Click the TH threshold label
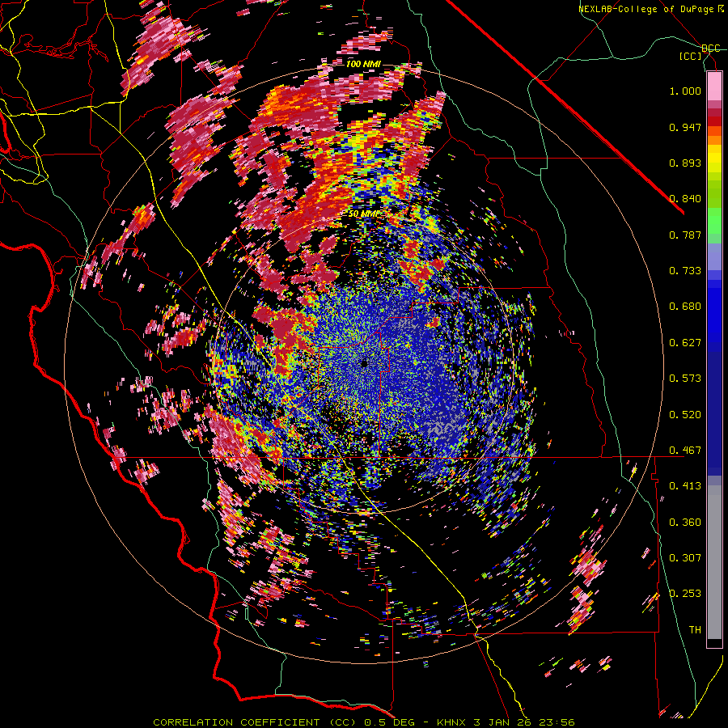The width and height of the screenshot is (728, 728). pos(695,630)
